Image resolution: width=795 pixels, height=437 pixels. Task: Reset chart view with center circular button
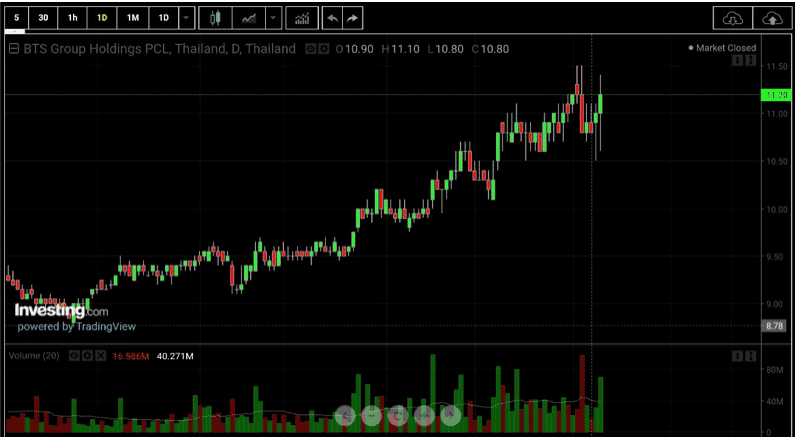tap(398, 416)
